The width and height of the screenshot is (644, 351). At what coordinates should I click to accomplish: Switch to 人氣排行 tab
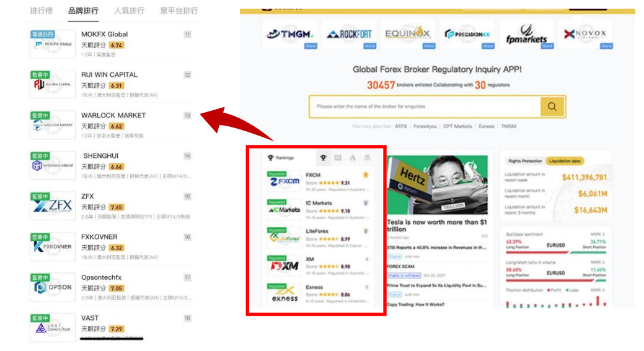pyautogui.click(x=129, y=11)
